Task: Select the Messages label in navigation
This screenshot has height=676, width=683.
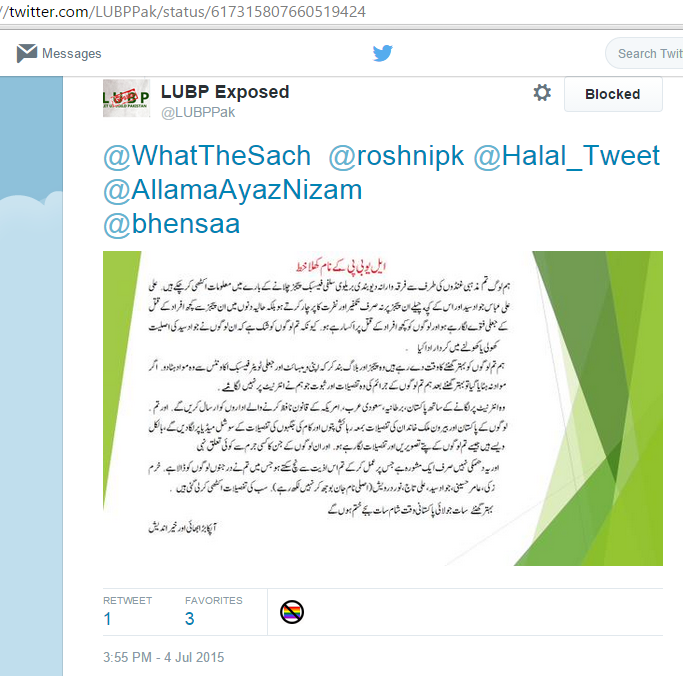Action: pos(71,54)
